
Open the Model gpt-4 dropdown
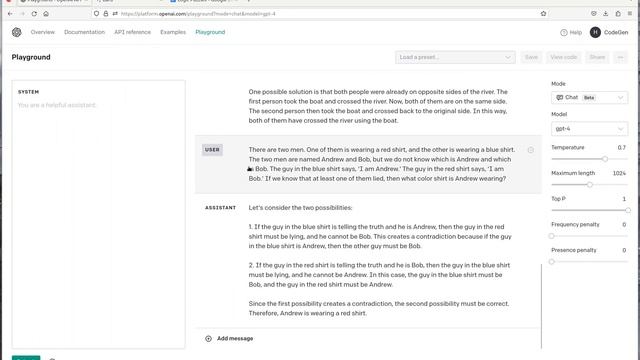point(589,129)
